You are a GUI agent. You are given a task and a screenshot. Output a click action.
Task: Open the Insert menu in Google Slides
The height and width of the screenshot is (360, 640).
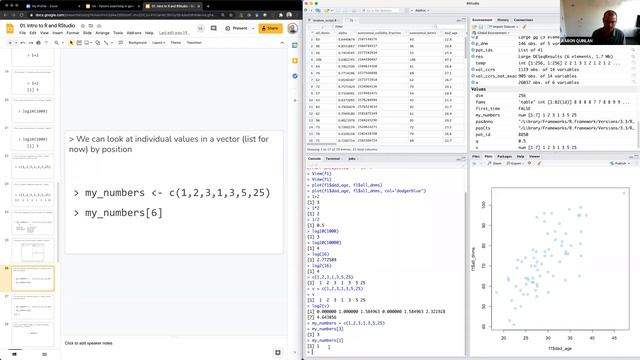[58, 33]
